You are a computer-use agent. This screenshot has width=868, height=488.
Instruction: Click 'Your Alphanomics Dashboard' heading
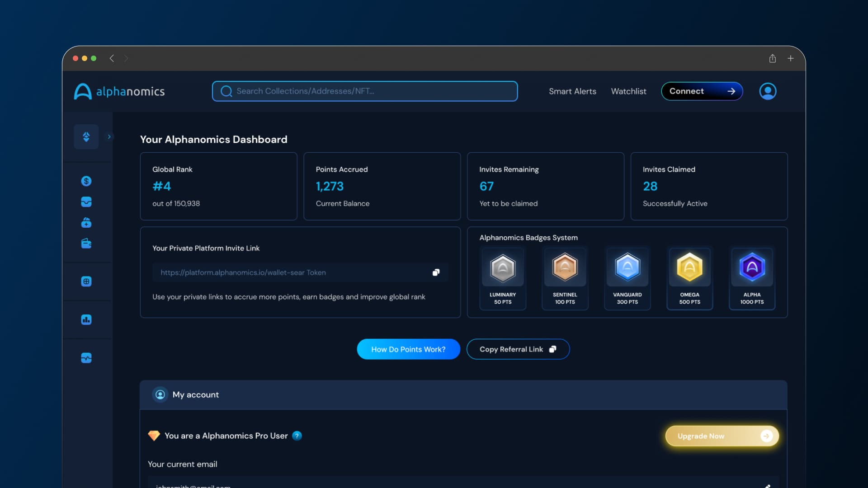click(x=213, y=139)
